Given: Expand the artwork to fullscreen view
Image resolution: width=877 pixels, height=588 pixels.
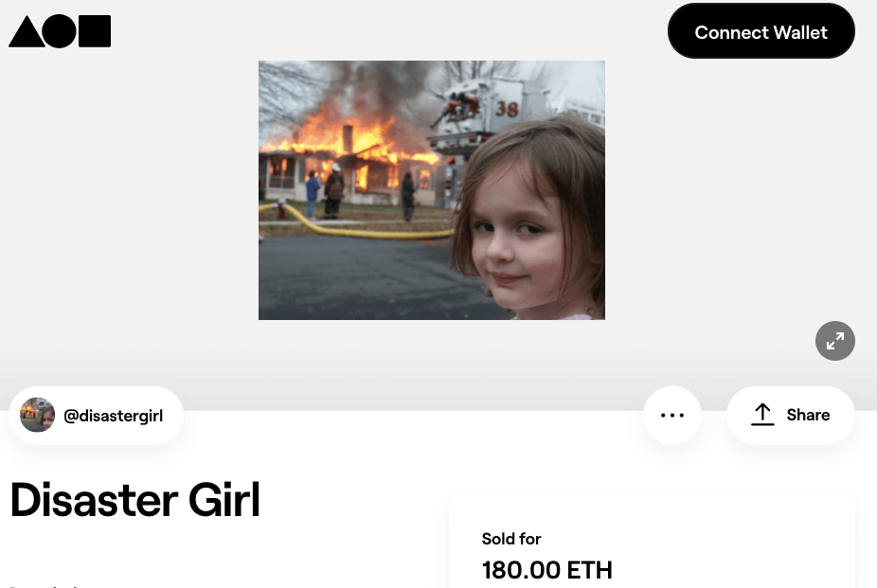Looking at the screenshot, I should pos(835,340).
